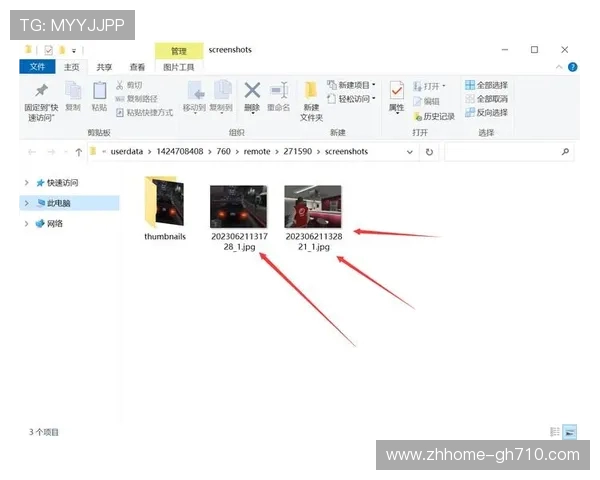This screenshot has width=600, height=480.
Task: Open Move to (移动到) menu
Action: pyautogui.click(x=194, y=97)
